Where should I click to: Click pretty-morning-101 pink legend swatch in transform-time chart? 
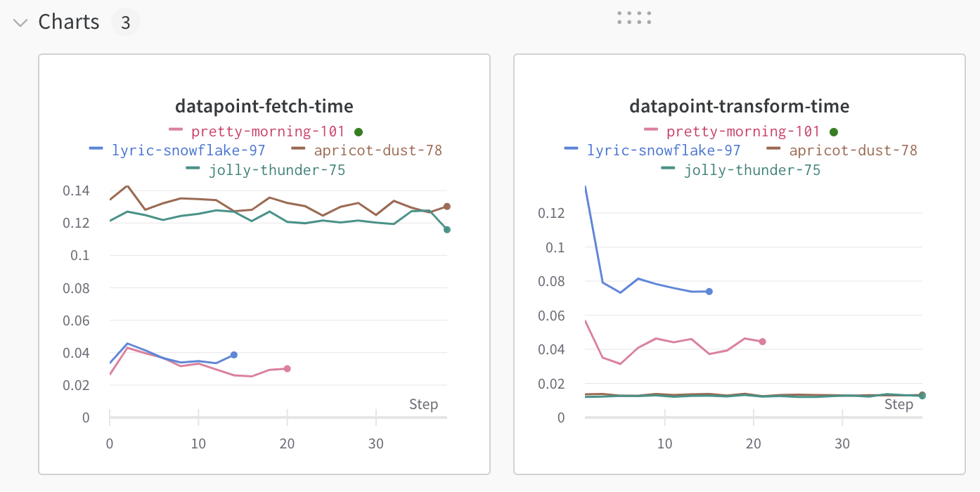[651, 130]
